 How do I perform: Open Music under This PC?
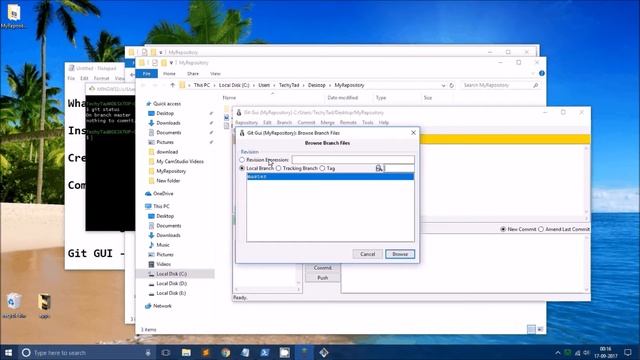(x=163, y=245)
